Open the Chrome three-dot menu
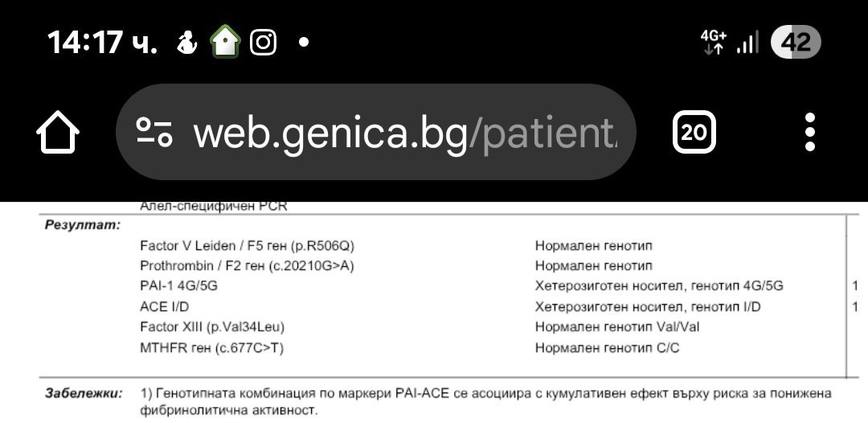 (x=809, y=133)
